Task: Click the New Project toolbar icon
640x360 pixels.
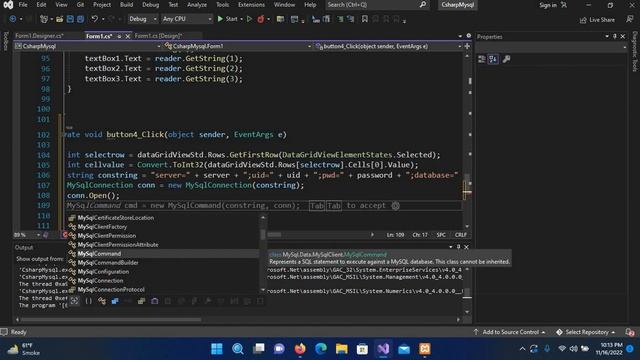Action: [44, 19]
